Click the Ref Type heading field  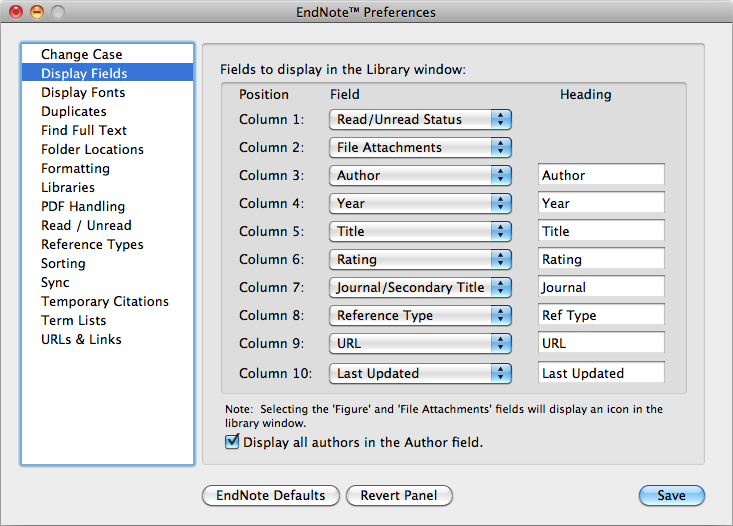click(601, 315)
